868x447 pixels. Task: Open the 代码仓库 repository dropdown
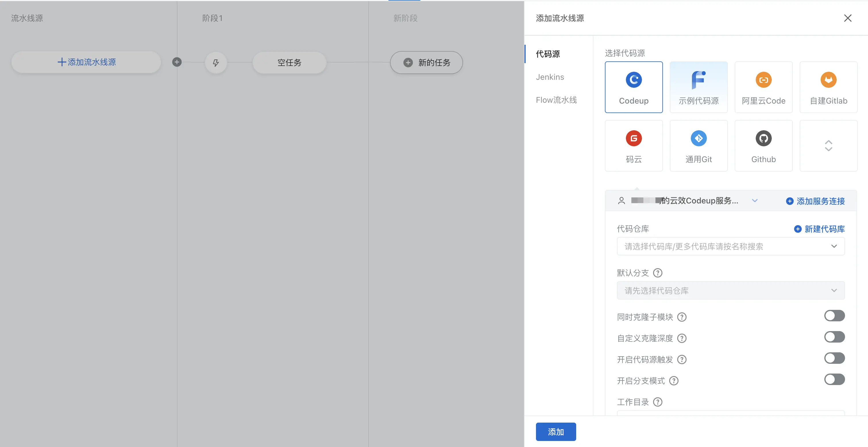730,246
